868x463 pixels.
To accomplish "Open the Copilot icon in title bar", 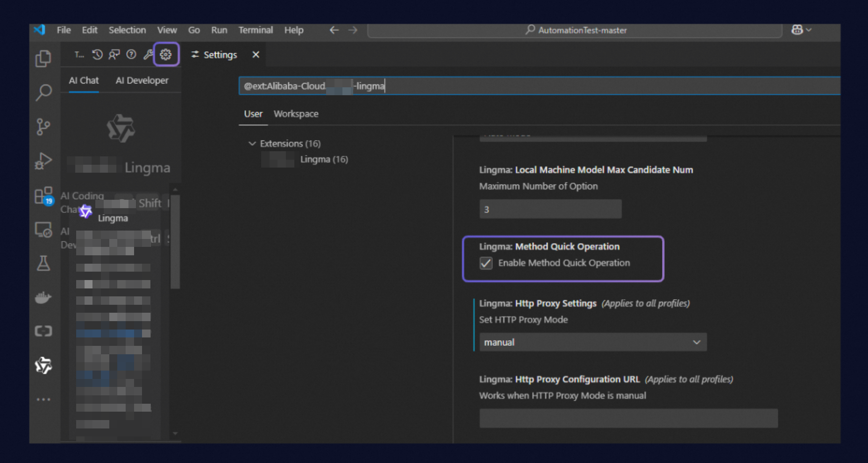I will click(x=797, y=30).
